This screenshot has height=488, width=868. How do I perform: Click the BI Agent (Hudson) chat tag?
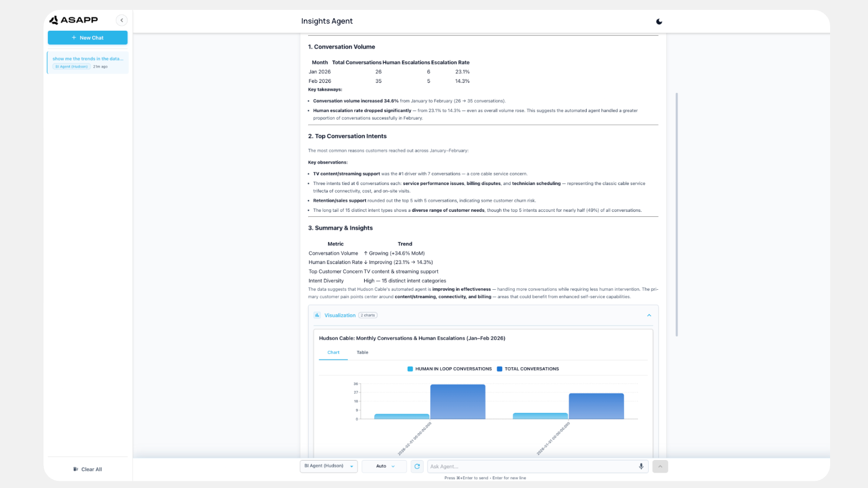(71, 66)
